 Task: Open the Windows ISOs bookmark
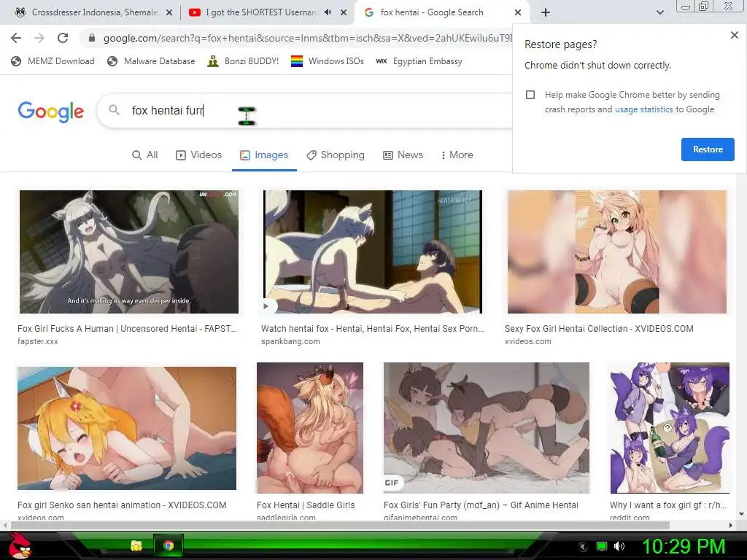[328, 61]
